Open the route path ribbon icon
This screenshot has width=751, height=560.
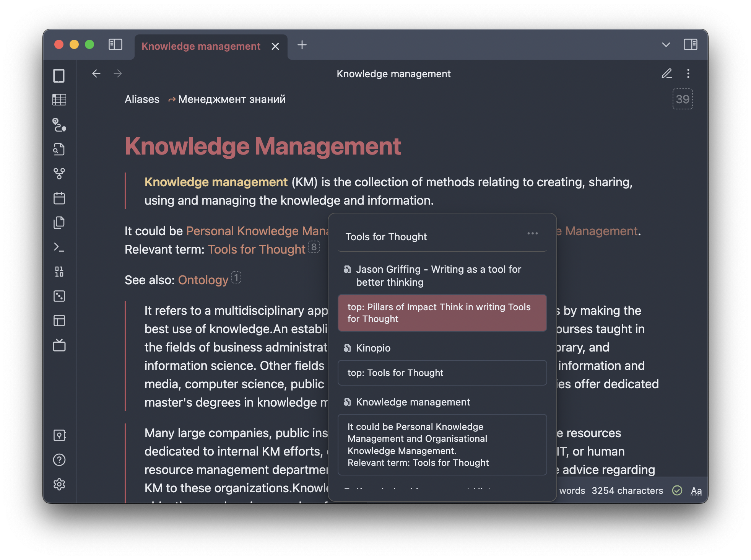pyautogui.click(x=59, y=125)
